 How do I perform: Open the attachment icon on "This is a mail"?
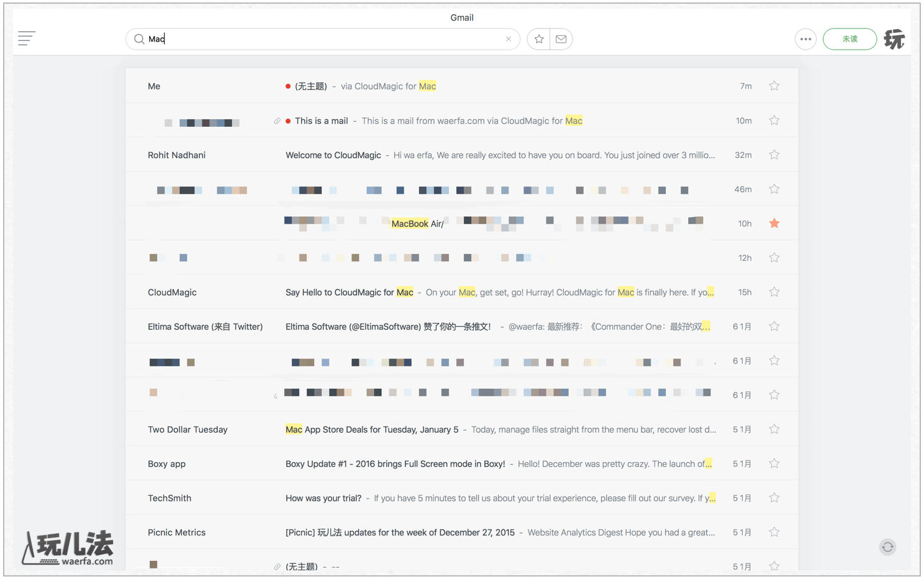pos(277,121)
